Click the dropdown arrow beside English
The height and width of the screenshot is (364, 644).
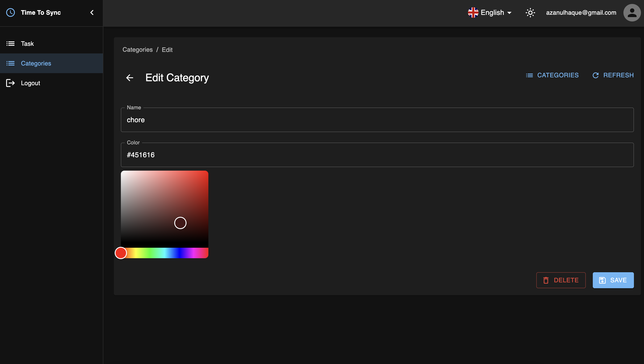click(509, 13)
